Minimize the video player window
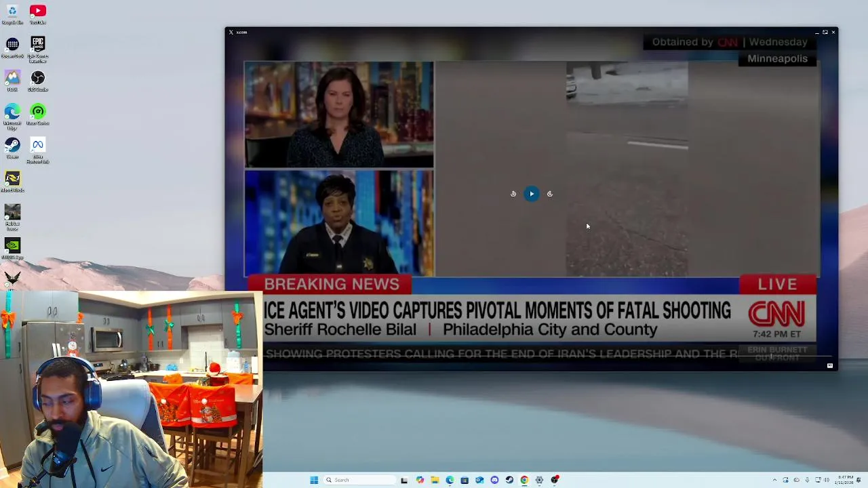 point(816,32)
